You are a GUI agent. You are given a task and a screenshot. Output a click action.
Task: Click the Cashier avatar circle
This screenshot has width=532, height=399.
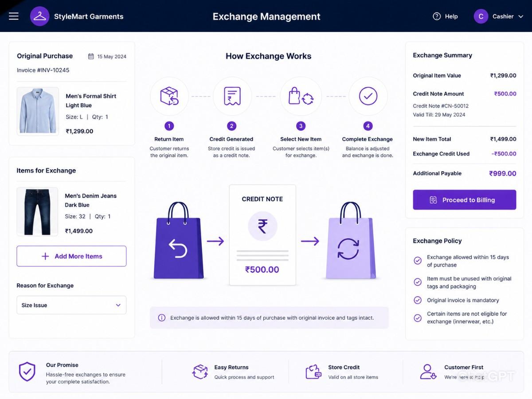[481, 16]
